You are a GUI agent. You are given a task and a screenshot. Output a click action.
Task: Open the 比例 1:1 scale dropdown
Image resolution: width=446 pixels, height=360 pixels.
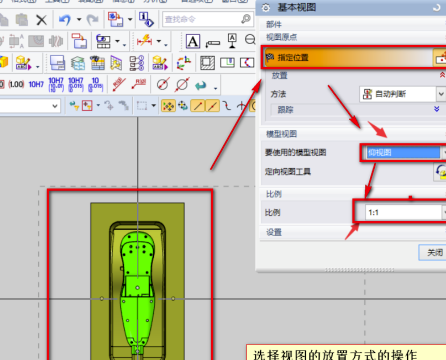(405, 212)
